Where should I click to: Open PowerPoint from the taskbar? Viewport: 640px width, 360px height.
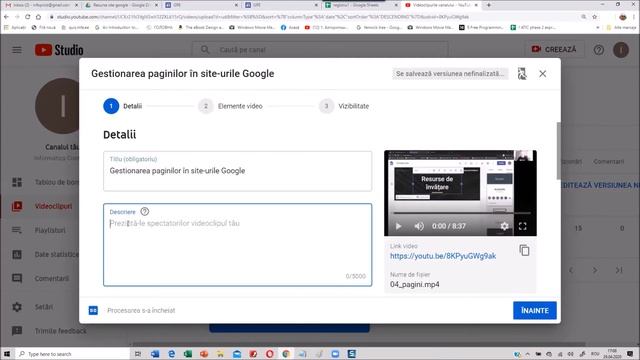tap(204, 354)
